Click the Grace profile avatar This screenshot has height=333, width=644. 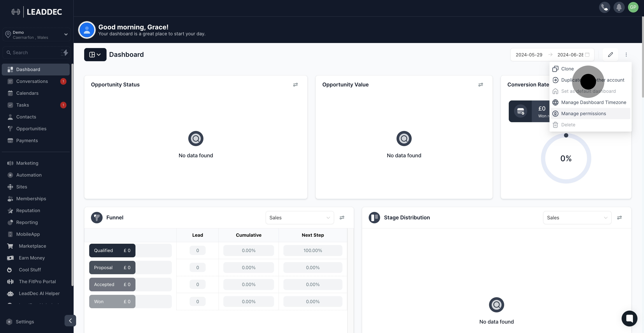click(87, 30)
